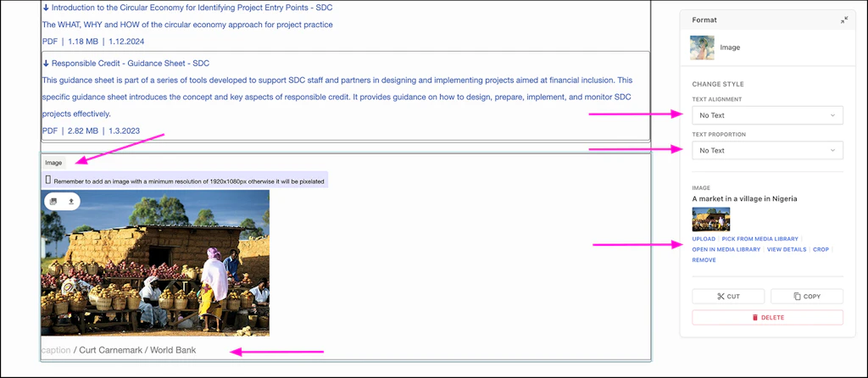Click the guidance sheet description paragraph

pyautogui.click(x=337, y=97)
